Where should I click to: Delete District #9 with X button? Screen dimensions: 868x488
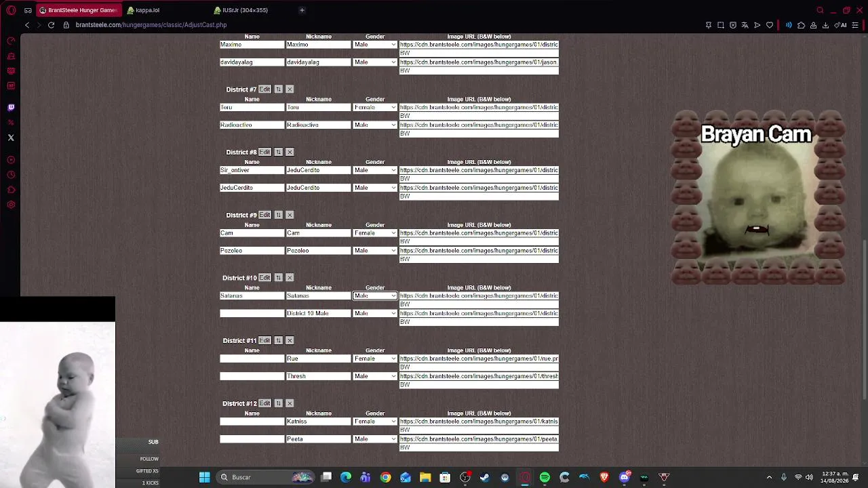pos(290,215)
